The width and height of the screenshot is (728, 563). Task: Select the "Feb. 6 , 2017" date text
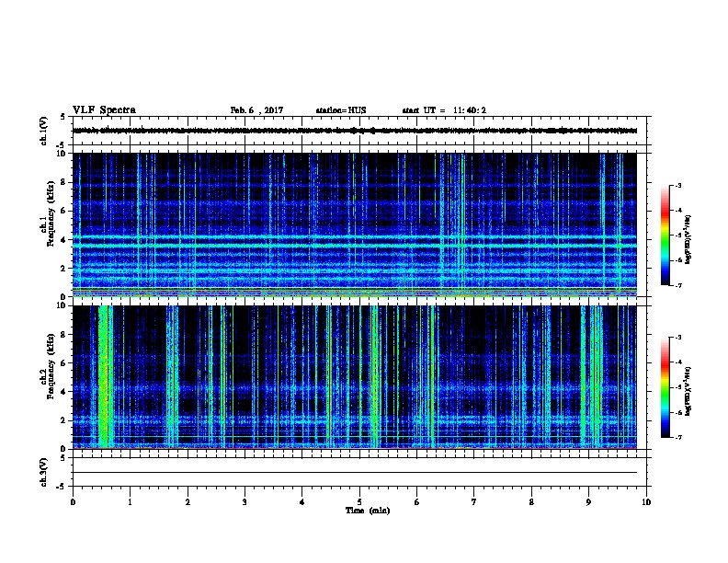(256, 110)
